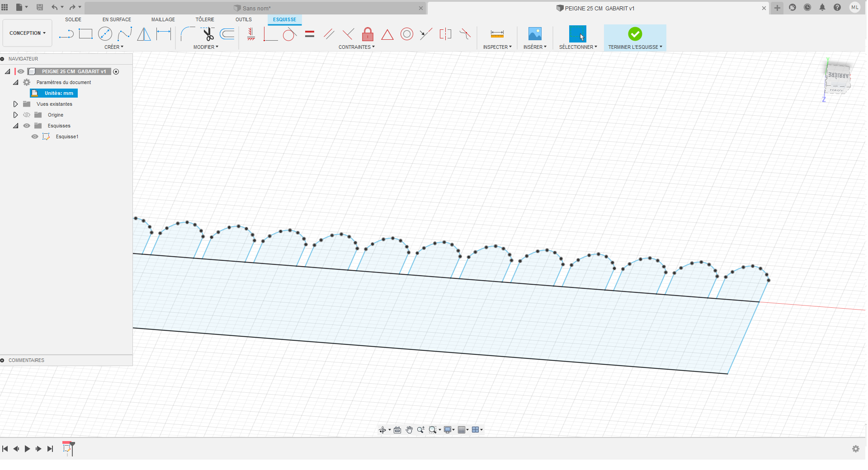Expand the Origine folder
This screenshot has width=868, height=470.
pyautogui.click(x=15, y=115)
